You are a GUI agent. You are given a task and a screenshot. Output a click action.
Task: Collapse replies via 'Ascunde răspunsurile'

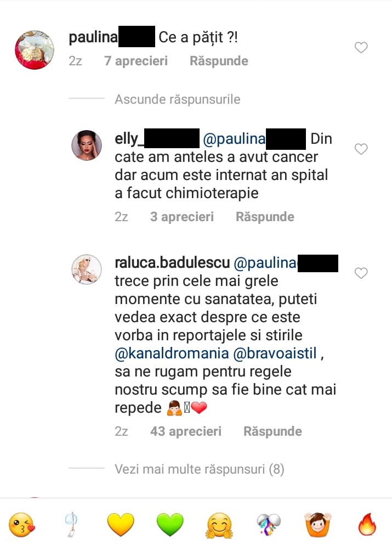(177, 99)
